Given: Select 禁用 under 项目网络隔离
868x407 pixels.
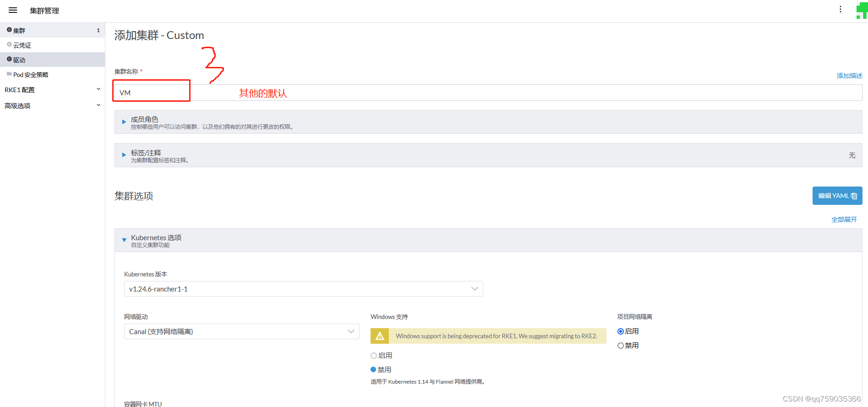Looking at the screenshot, I should pos(621,346).
